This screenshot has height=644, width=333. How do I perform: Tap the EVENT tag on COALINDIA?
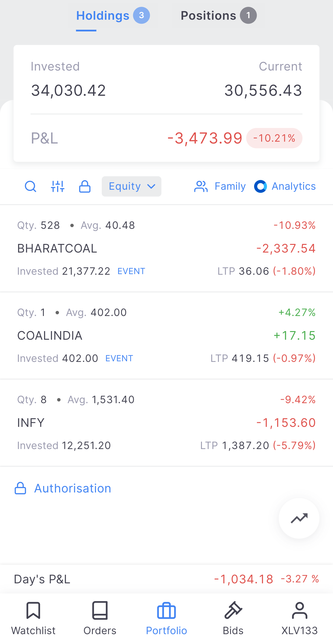tap(119, 358)
